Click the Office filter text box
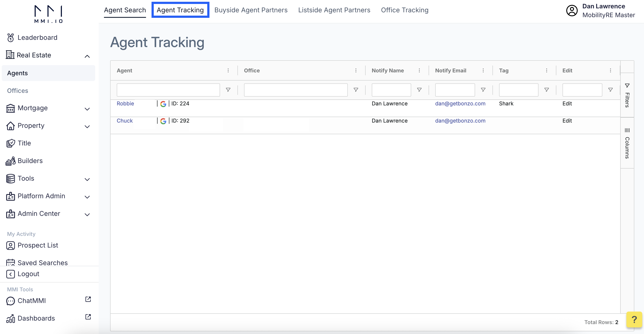The height and width of the screenshot is (334, 644). coord(296,90)
